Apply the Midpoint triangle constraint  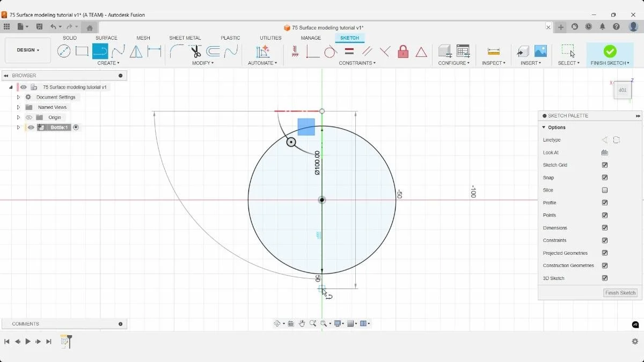point(421,52)
